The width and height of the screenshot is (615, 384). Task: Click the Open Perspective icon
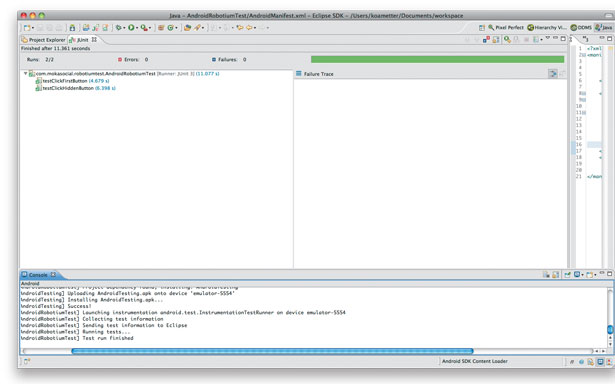[x=482, y=27]
